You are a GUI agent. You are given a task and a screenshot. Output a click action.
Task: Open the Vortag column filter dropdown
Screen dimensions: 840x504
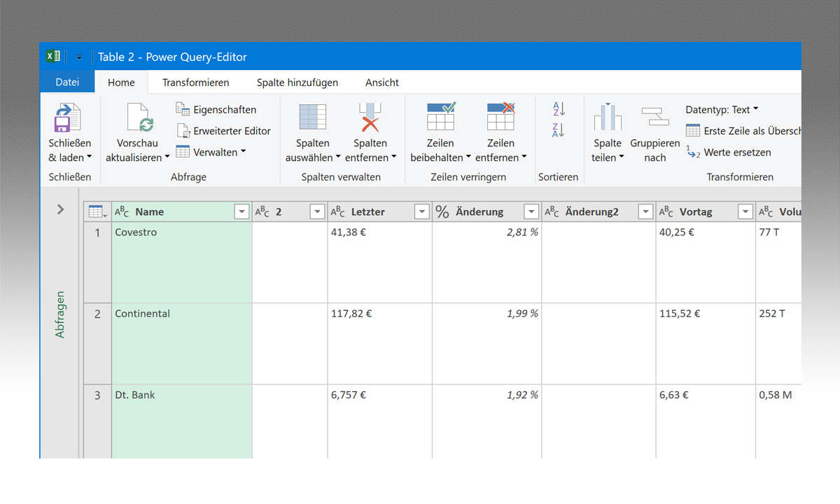[745, 211]
